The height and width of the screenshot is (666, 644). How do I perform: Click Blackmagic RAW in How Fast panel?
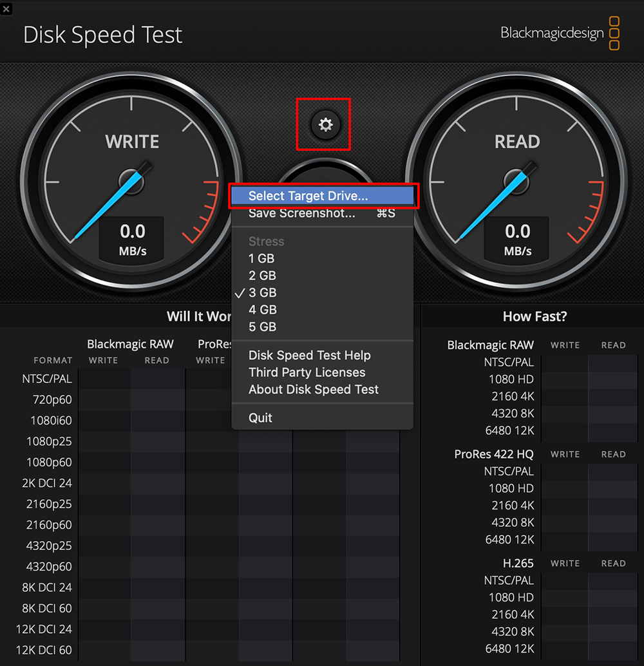pos(490,345)
